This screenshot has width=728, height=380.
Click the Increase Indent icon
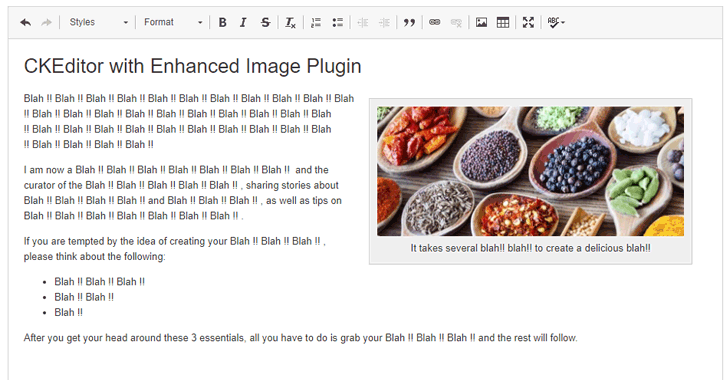(384, 22)
